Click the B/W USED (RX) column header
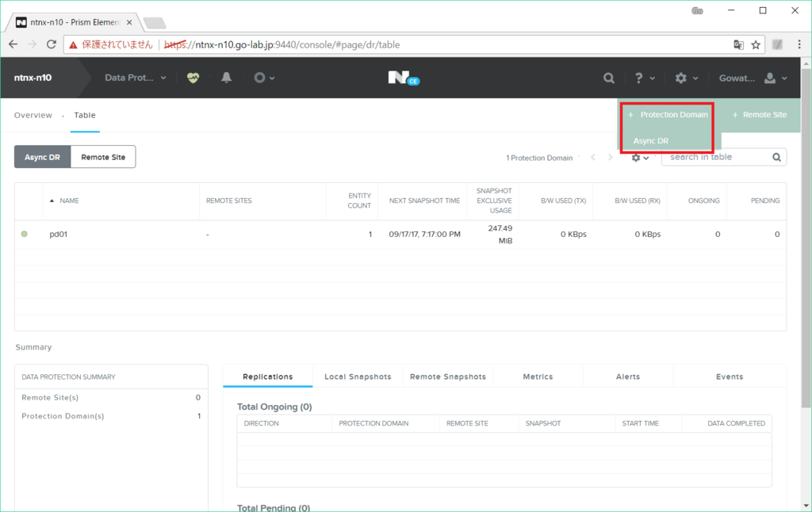This screenshot has width=812, height=512. (x=638, y=201)
